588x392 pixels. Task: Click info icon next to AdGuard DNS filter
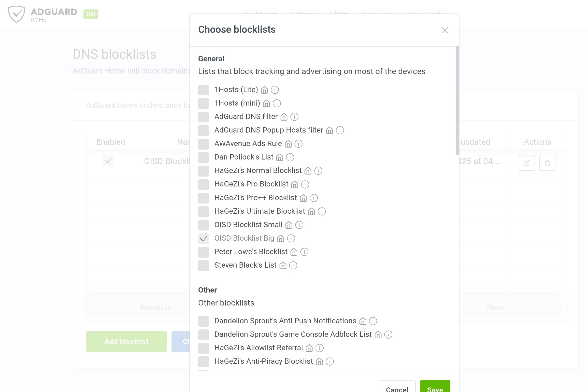(x=294, y=117)
